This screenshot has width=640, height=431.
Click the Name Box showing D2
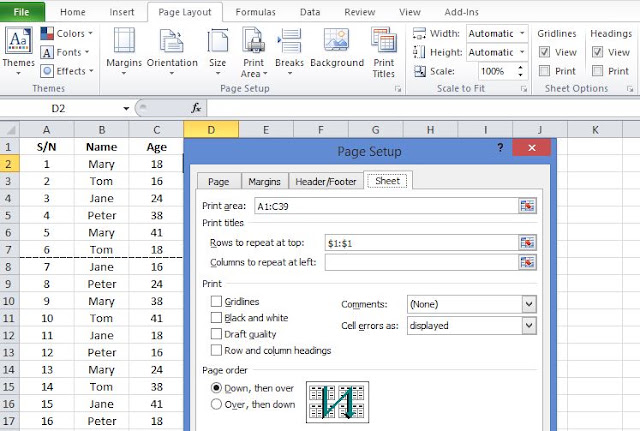58,108
